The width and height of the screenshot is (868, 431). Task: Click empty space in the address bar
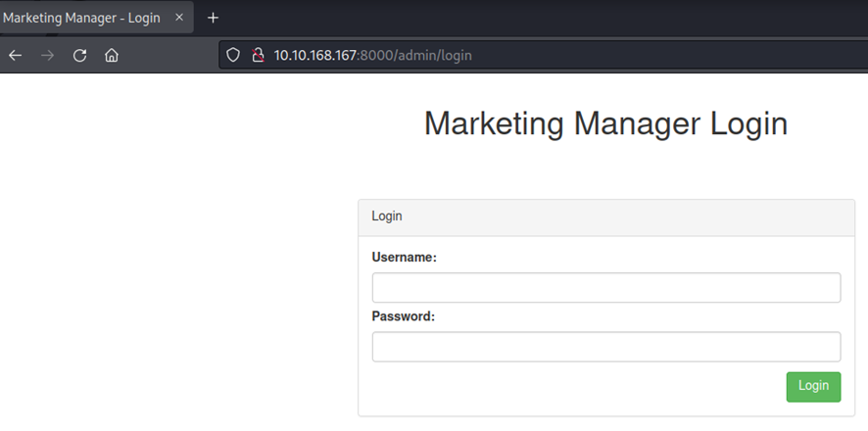pyautogui.click(x=666, y=55)
